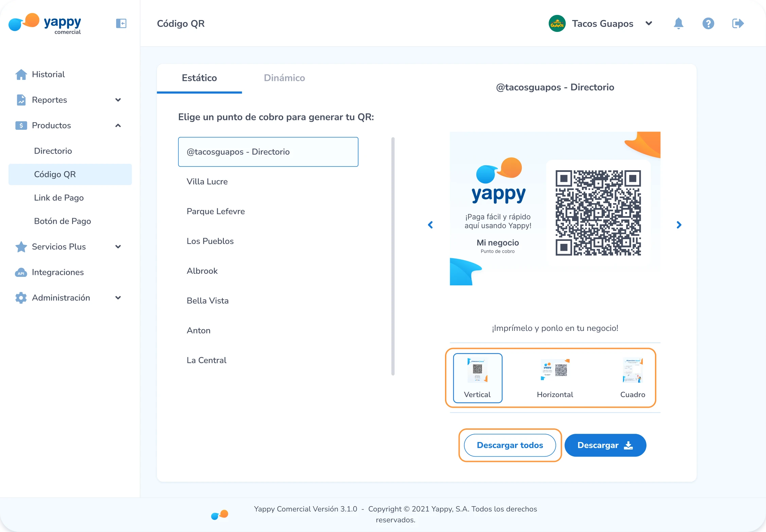This screenshot has height=532, width=766.
Task: Click the Integraciones API cloud icon
Action: [21, 272]
